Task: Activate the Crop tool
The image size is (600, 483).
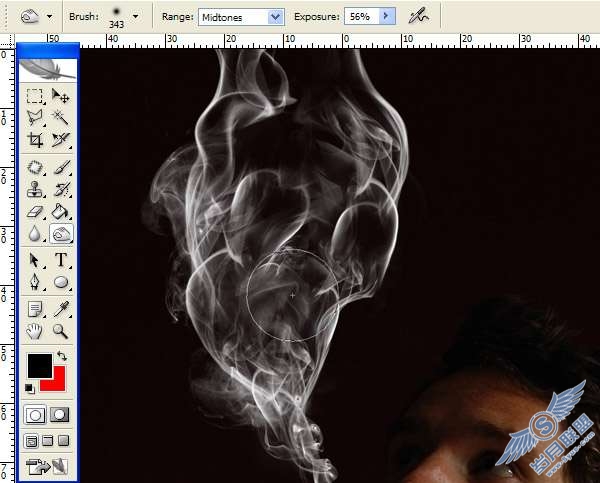Action: click(35, 140)
